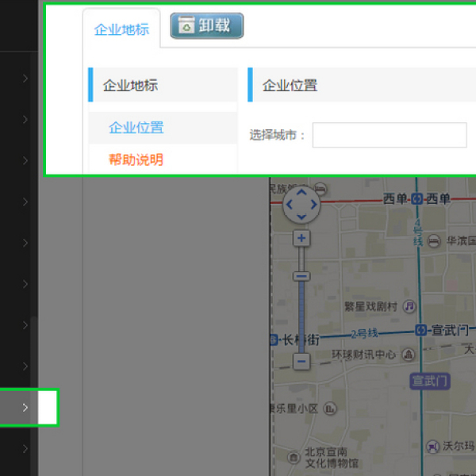Viewport: 476px width, 476px height.
Task: Click the 北京宣南文化博物馆 map label
Action: point(332,458)
